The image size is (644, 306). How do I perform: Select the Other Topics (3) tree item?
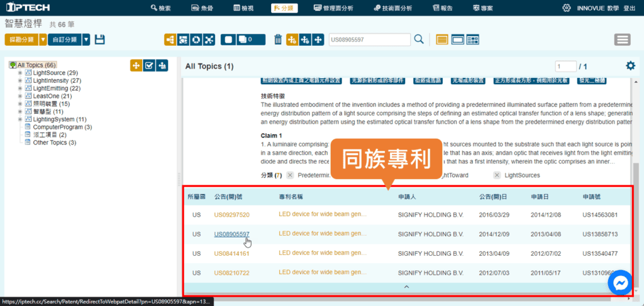tap(54, 143)
